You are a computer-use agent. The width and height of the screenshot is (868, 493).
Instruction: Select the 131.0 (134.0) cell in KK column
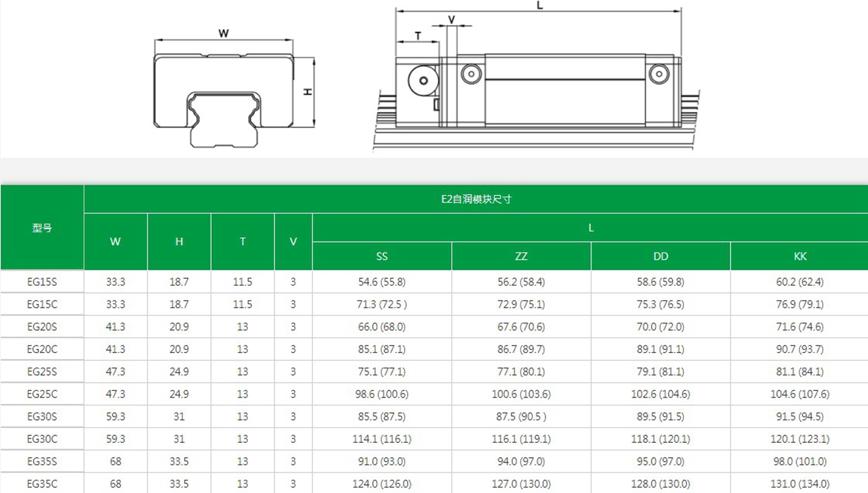pyautogui.click(x=800, y=484)
